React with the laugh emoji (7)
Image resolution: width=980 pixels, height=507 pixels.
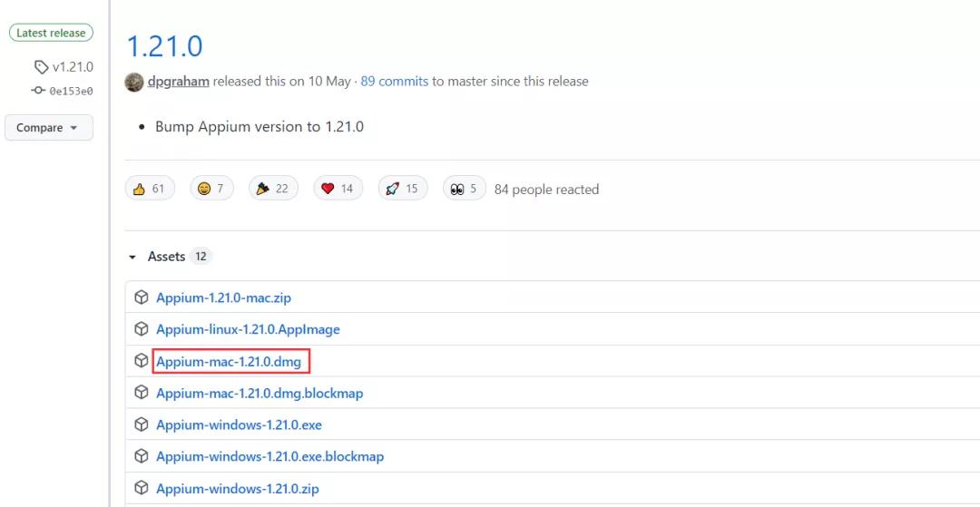tap(211, 189)
